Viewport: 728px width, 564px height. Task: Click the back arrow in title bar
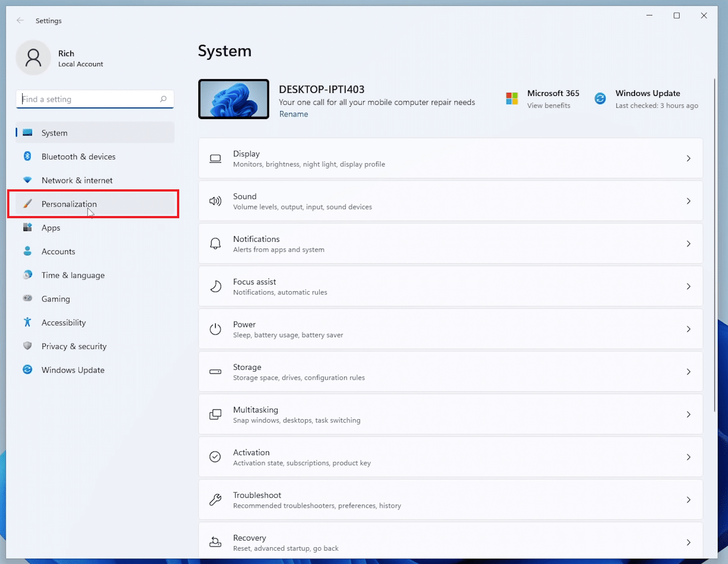[20, 20]
